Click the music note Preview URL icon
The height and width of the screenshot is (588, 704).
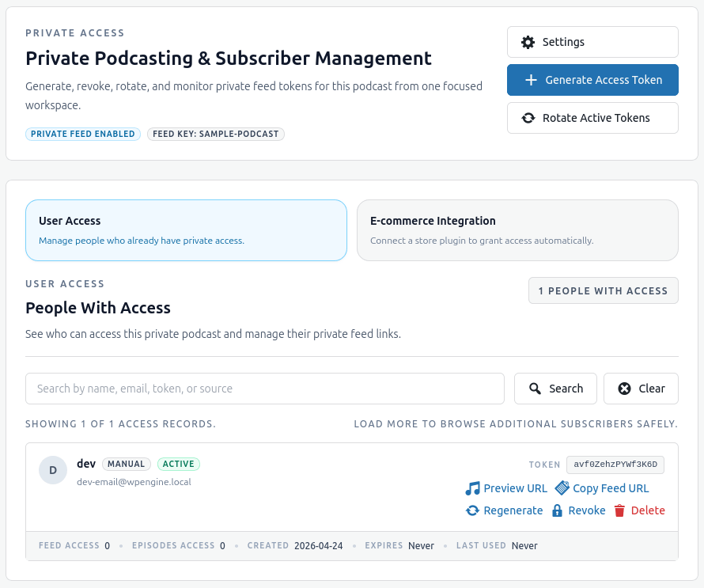point(472,488)
